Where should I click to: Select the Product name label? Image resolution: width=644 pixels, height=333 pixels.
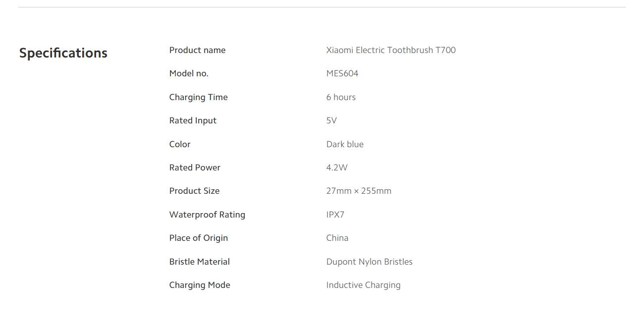coord(197,50)
